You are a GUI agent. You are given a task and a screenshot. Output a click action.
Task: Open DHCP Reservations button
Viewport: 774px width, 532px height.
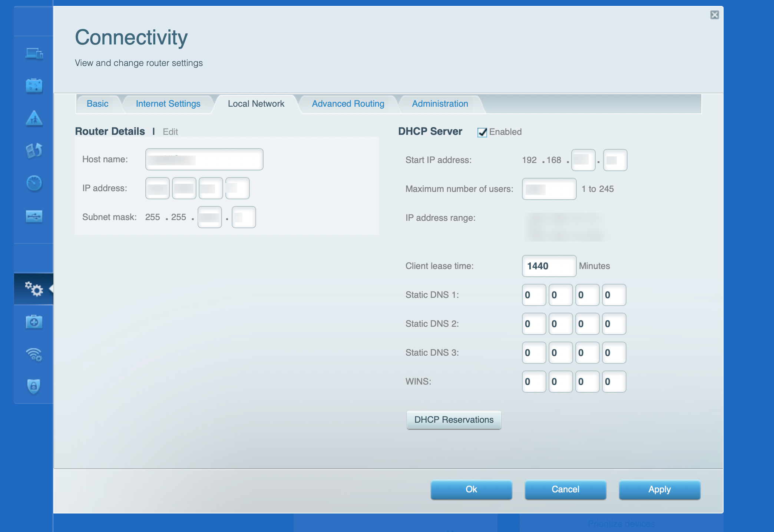point(454,420)
